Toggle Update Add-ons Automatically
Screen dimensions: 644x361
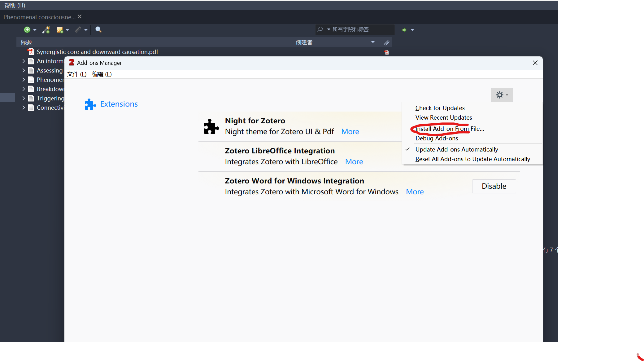457,149
